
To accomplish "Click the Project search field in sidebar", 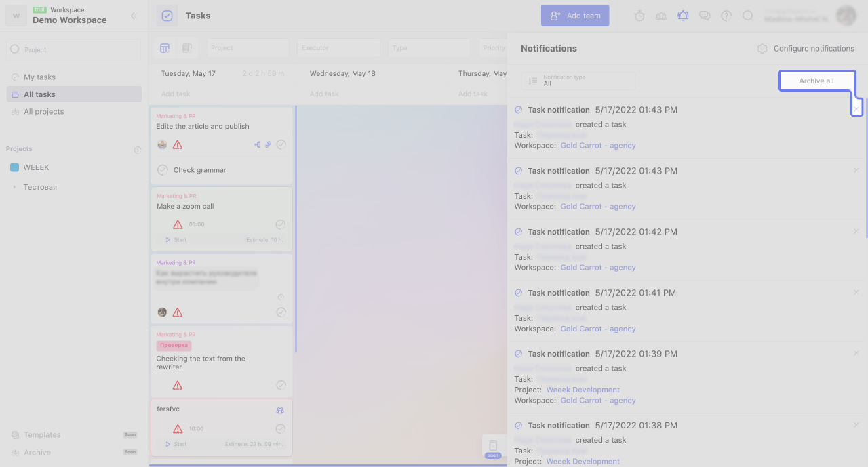I will pyautogui.click(x=73, y=49).
